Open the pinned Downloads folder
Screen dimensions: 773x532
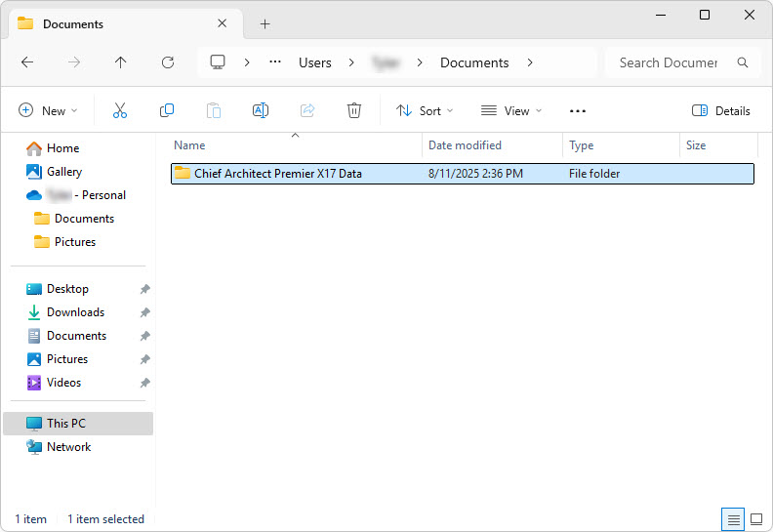click(x=65, y=312)
